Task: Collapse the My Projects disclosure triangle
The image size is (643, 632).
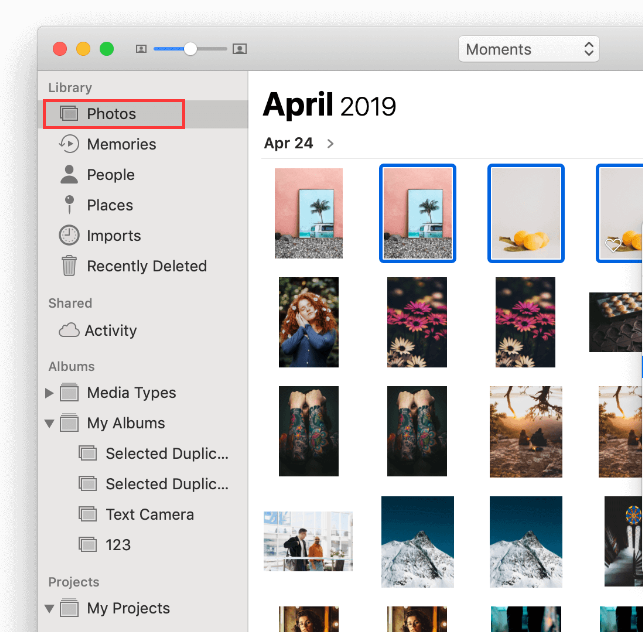Action: (x=49, y=609)
